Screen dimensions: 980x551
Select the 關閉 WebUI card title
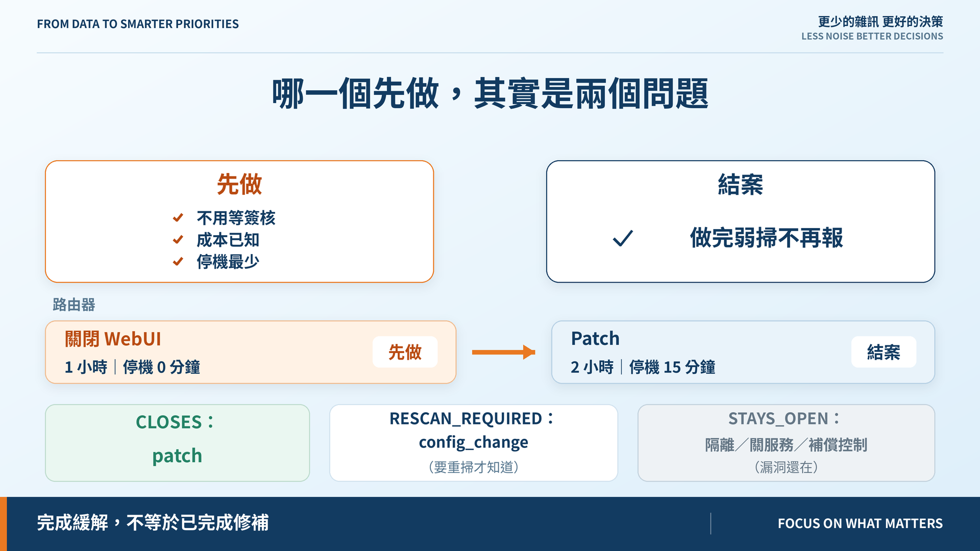[113, 339]
